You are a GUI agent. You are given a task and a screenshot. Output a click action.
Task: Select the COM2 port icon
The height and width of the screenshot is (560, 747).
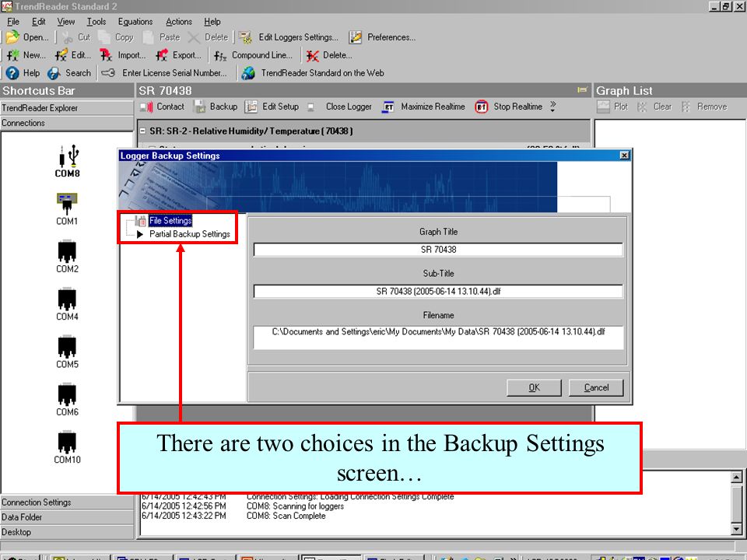[67, 257]
